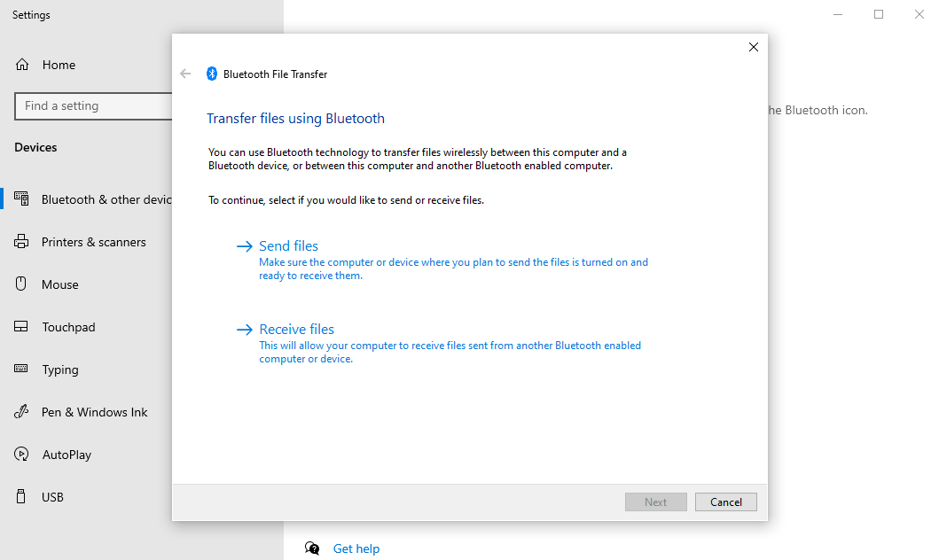The height and width of the screenshot is (560, 939).
Task: Close the Settings window
Action: 919,14
